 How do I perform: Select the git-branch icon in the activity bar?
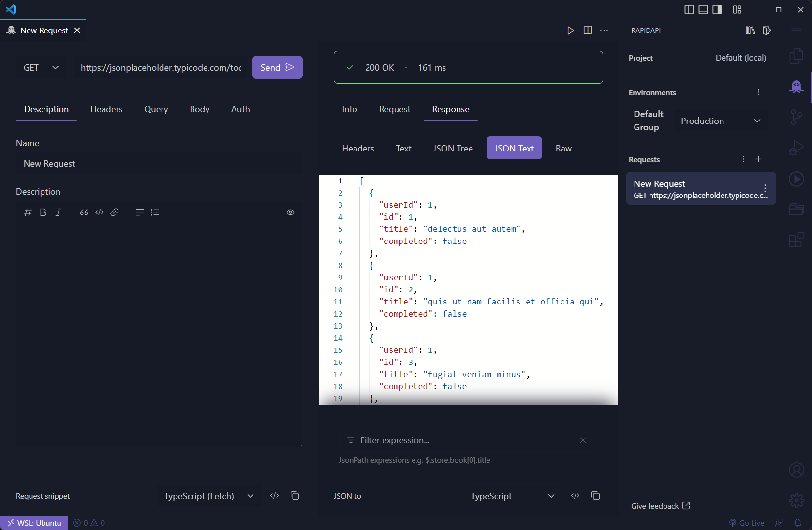coord(796,117)
